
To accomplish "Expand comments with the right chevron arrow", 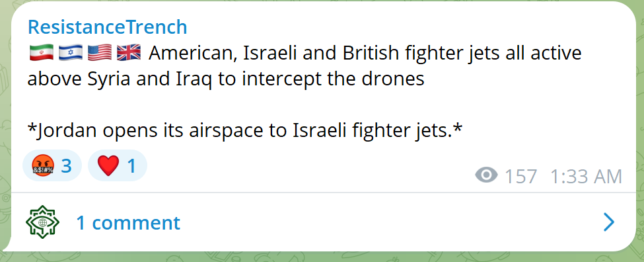I will click(x=609, y=222).
